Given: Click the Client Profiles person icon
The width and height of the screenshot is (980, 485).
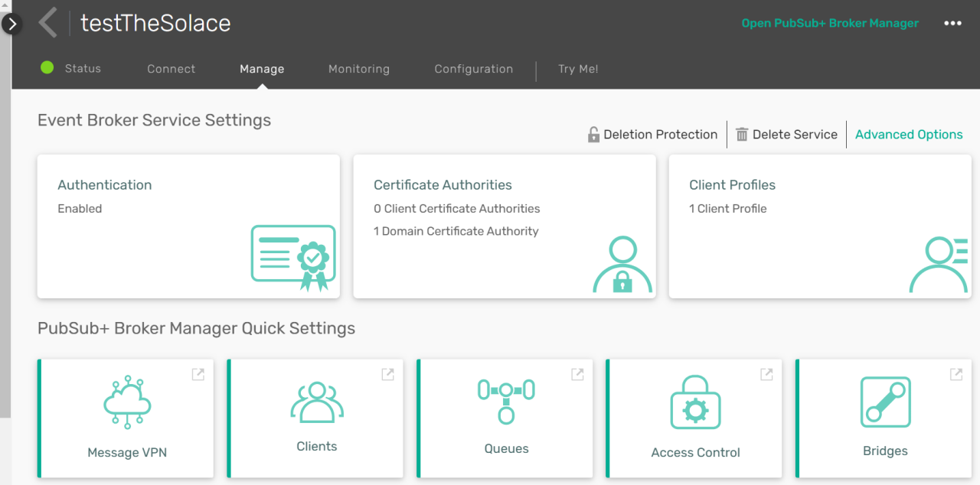Looking at the screenshot, I should click(939, 265).
